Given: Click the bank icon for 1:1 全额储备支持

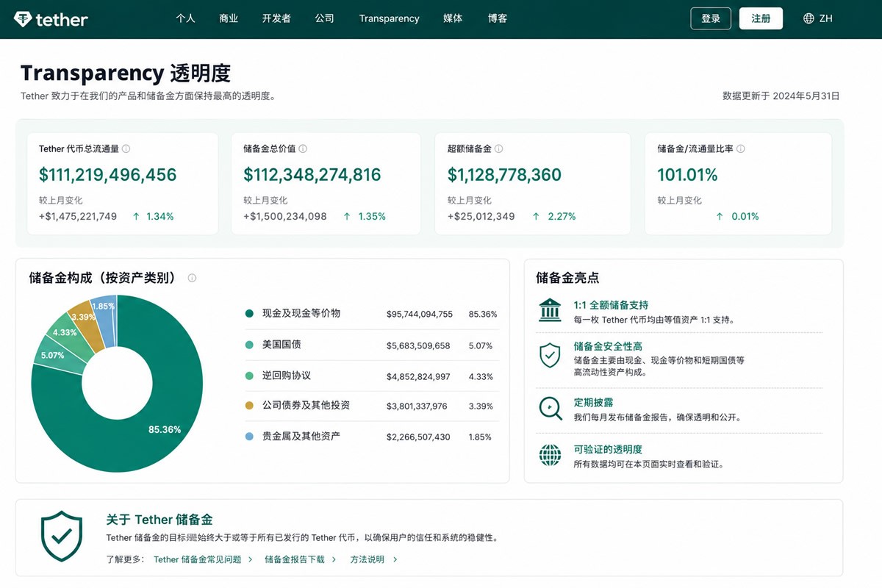Looking at the screenshot, I should (550, 310).
